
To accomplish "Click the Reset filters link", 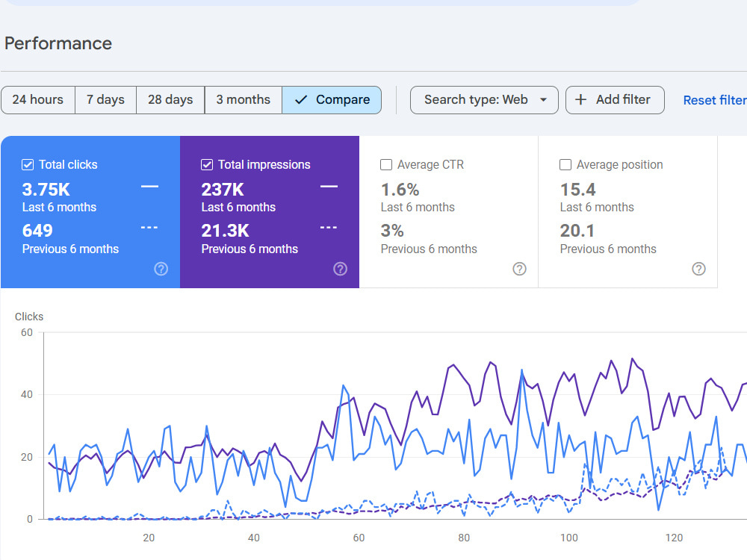I will point(715,100).
